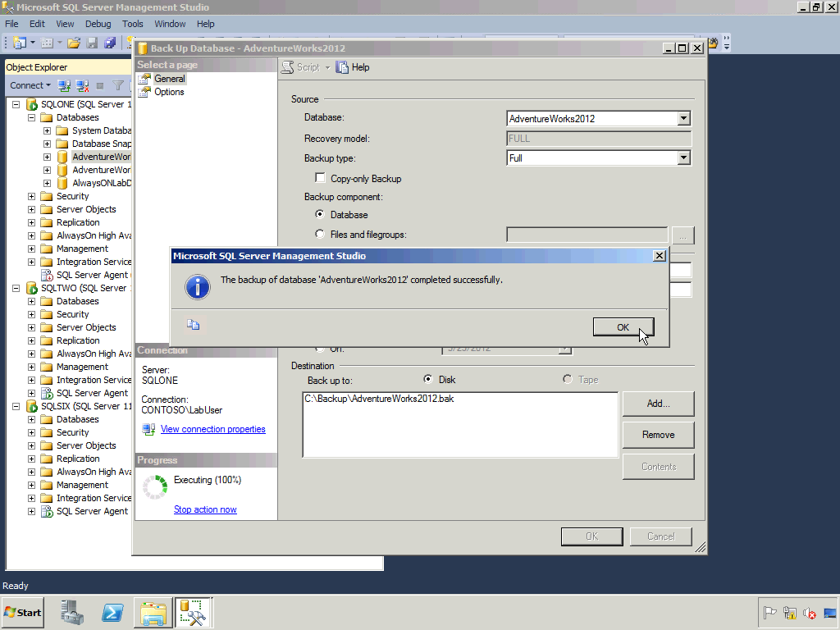
Task: Open the Backup type dropdown
Action: tap(683, 157)
